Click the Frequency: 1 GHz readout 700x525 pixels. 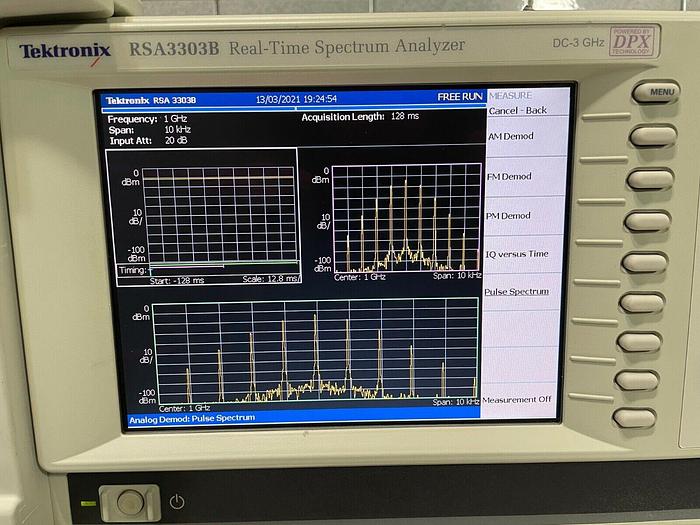click(147, 119)
